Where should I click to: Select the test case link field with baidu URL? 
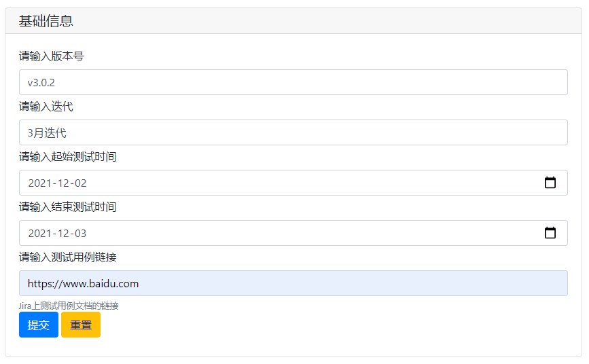coord(293,283)
